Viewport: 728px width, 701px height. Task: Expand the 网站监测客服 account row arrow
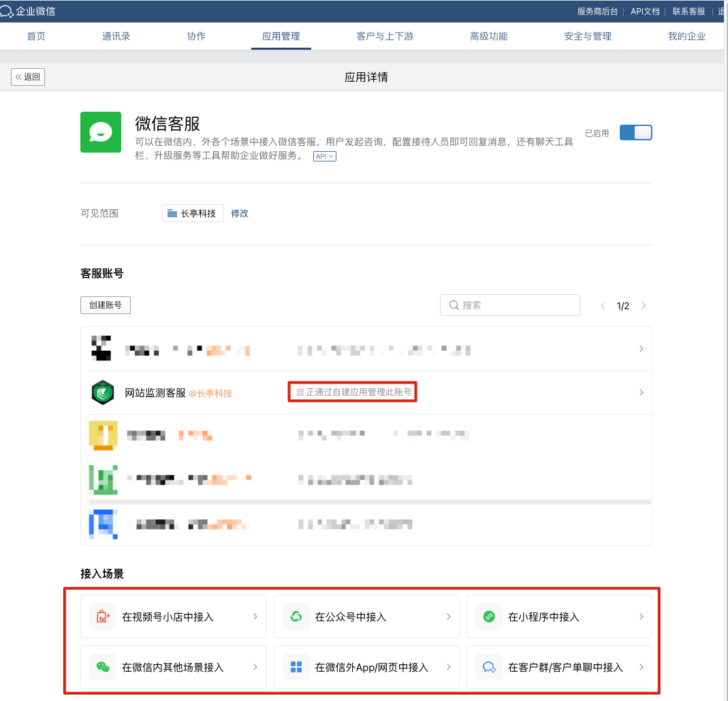pyautogui.click(x=641, y=392)
